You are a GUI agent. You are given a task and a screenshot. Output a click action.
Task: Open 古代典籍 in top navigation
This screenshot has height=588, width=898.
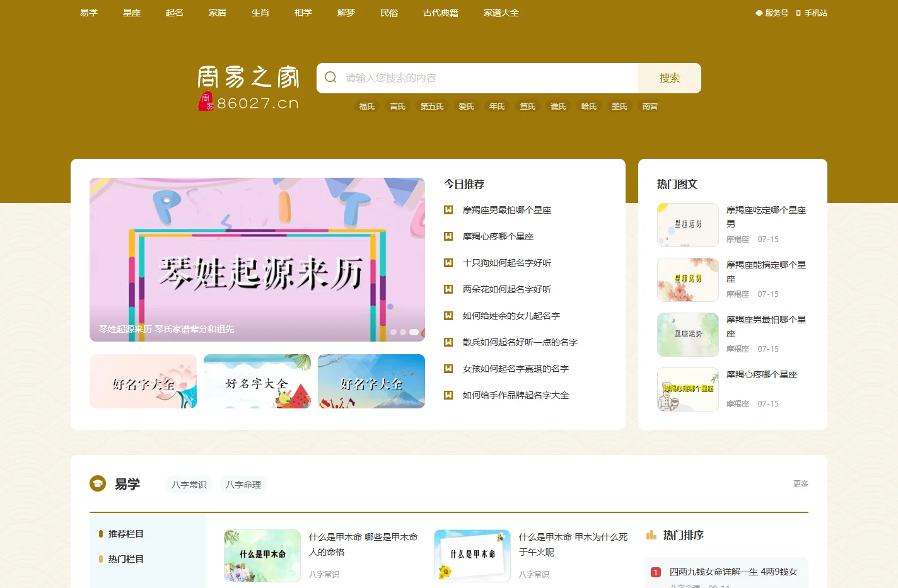441,13
